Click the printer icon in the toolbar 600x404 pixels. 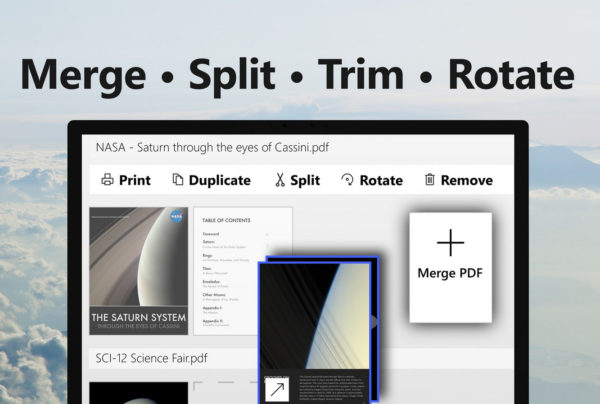pyautogui.click(x=107, y=180)
